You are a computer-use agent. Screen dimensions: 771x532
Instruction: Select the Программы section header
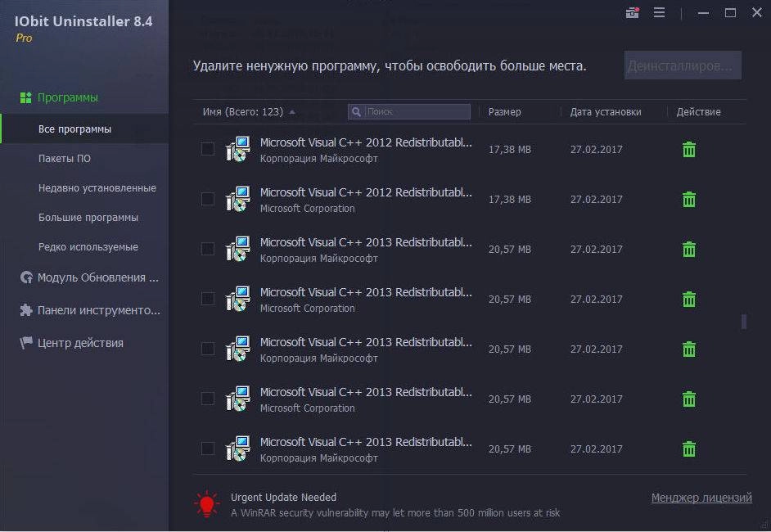pos(59,97)
